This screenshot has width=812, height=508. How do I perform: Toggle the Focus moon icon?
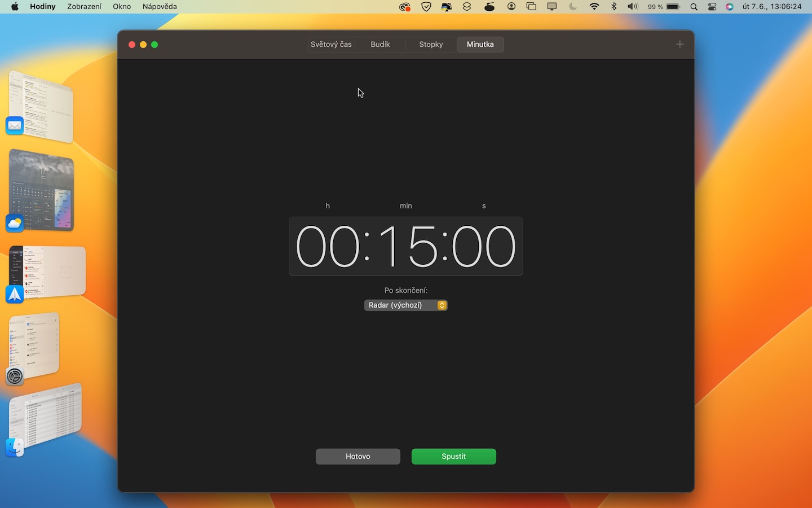(x=573, y=7)
